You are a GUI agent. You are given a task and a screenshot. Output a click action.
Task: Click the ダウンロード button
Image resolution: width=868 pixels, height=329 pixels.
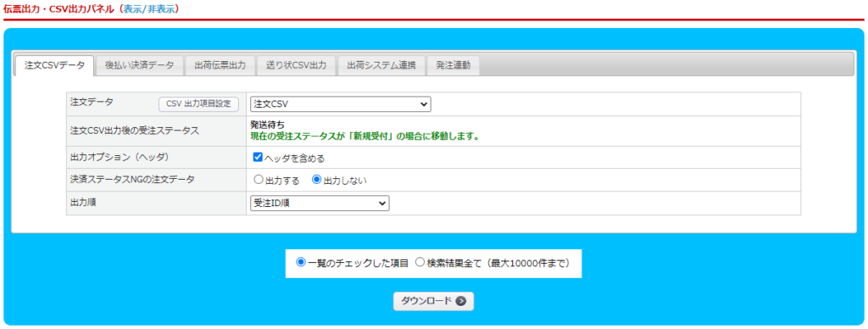click(x=433, y=301)
